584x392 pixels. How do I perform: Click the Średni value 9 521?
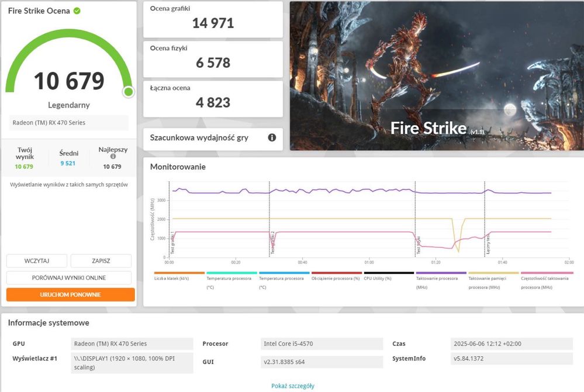[68, 163]
